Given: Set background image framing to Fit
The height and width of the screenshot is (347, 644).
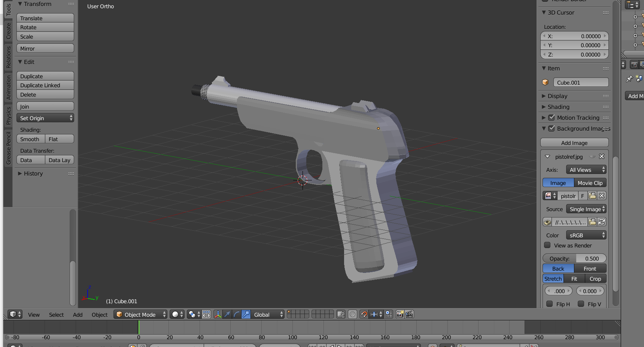Looking at the screenshot, I should click(x=574, y=278).
